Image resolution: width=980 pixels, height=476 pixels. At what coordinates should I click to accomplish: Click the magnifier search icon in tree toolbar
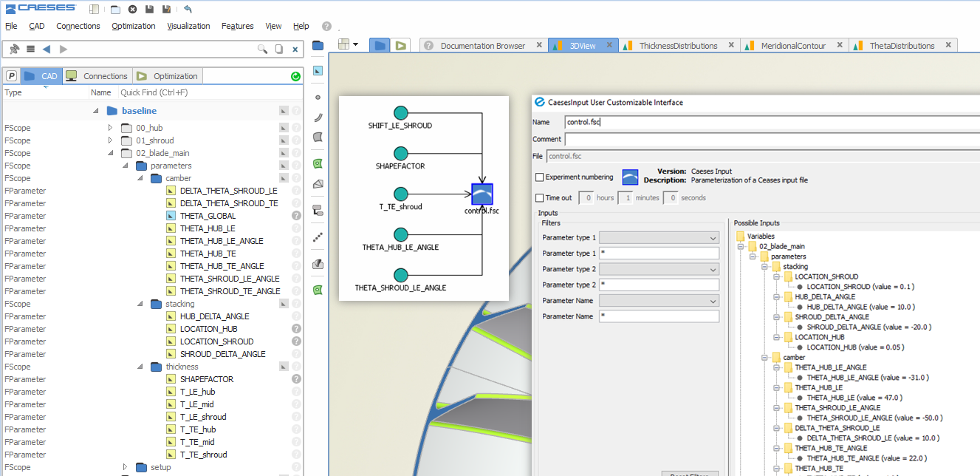click(262, 49)
